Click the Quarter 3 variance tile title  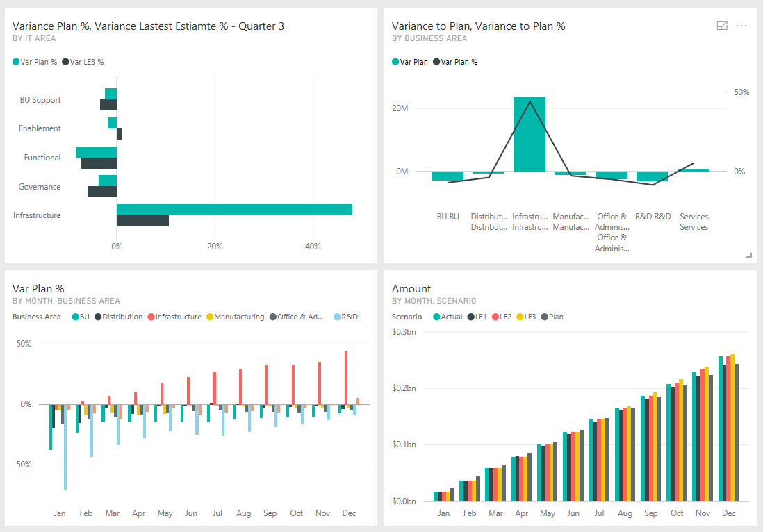click(148, 26)
